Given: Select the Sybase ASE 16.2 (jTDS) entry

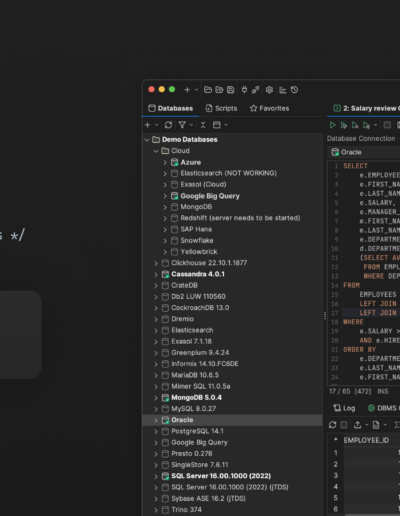Looking at the screenshot, I should coord(208,499).
